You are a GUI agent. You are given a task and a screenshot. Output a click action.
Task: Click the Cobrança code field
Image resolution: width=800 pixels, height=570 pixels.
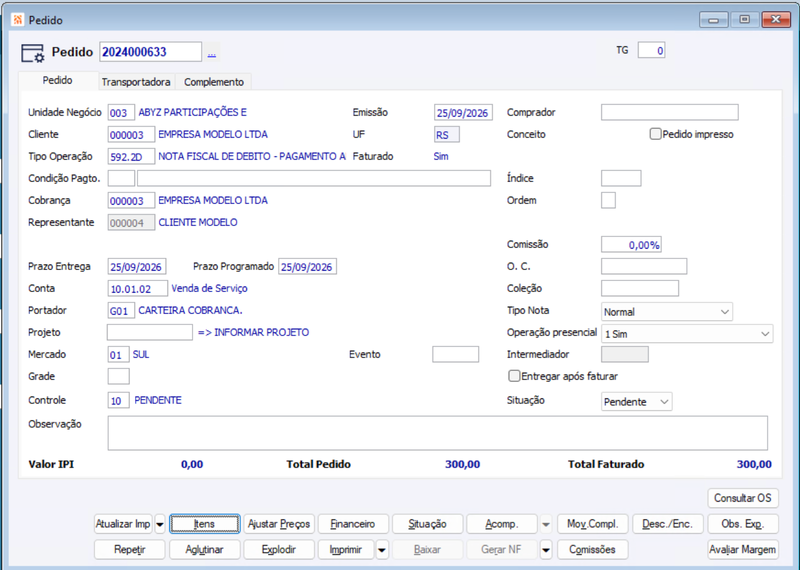(x=131, y=201)
